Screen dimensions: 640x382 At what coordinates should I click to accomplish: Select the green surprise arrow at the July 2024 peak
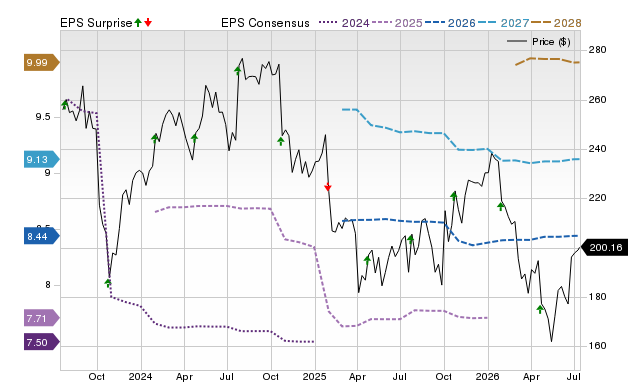(x=238, y=71)
